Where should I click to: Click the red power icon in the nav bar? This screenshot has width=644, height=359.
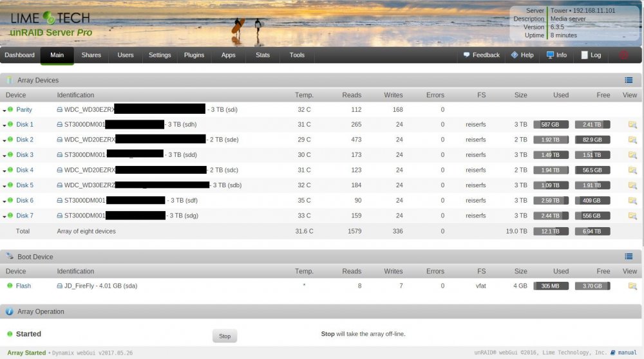[623, 55]
